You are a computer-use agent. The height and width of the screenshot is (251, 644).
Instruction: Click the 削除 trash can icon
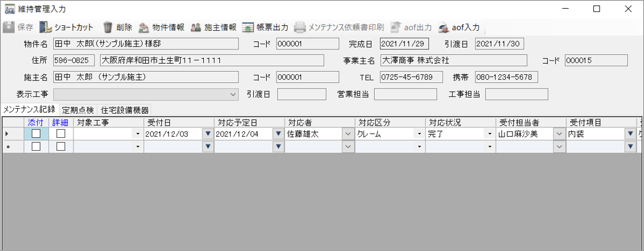tap(107, 28)
